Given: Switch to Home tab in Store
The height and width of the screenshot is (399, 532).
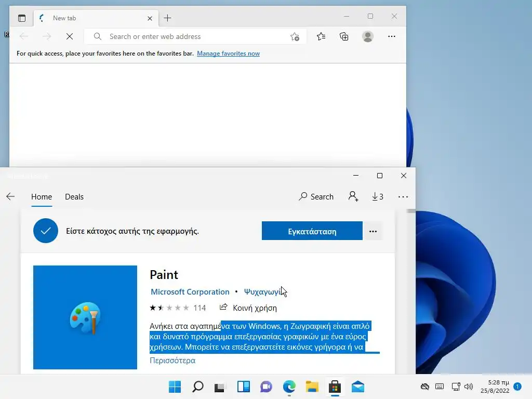Looking at the screenshot, I should [42, 197].
